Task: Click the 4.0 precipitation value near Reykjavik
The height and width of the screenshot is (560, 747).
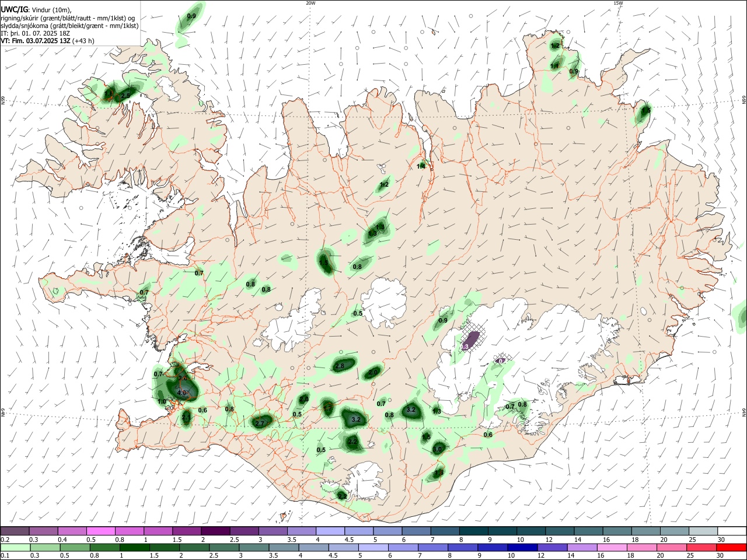Action: click(x=181, y=393)
